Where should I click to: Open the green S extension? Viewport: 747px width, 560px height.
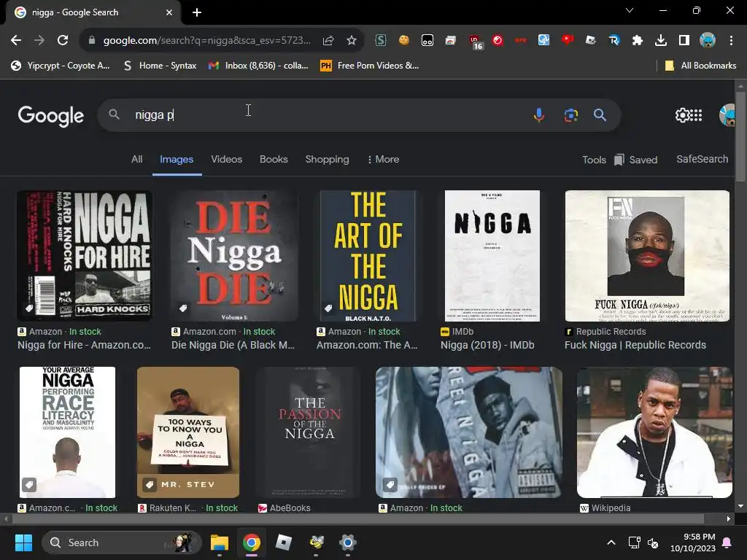coord(381,41)
